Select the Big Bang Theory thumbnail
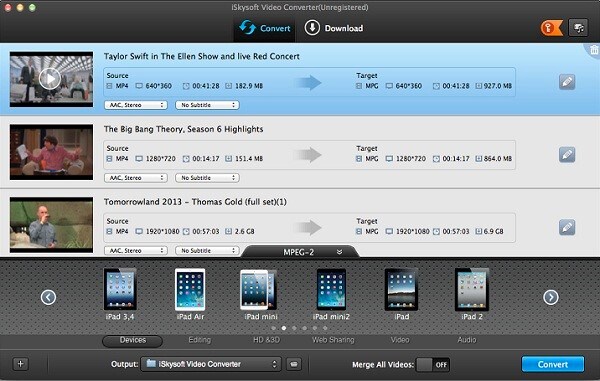Viewport: 600px width, 381px height. (51, 152)
